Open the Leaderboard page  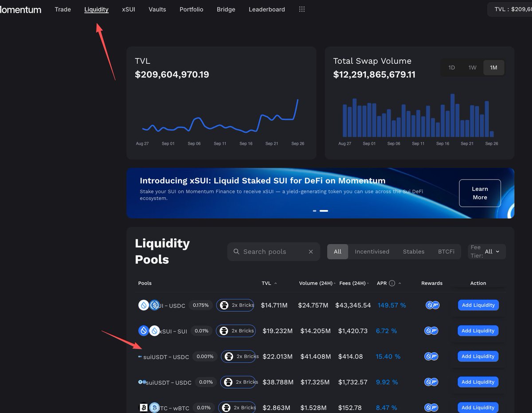[x=267, y=9]
